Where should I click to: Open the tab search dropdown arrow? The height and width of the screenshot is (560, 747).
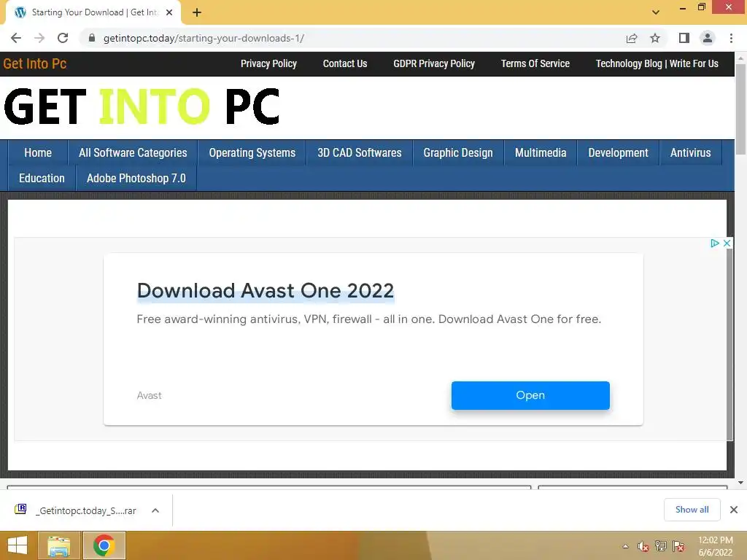click(656, 12)
